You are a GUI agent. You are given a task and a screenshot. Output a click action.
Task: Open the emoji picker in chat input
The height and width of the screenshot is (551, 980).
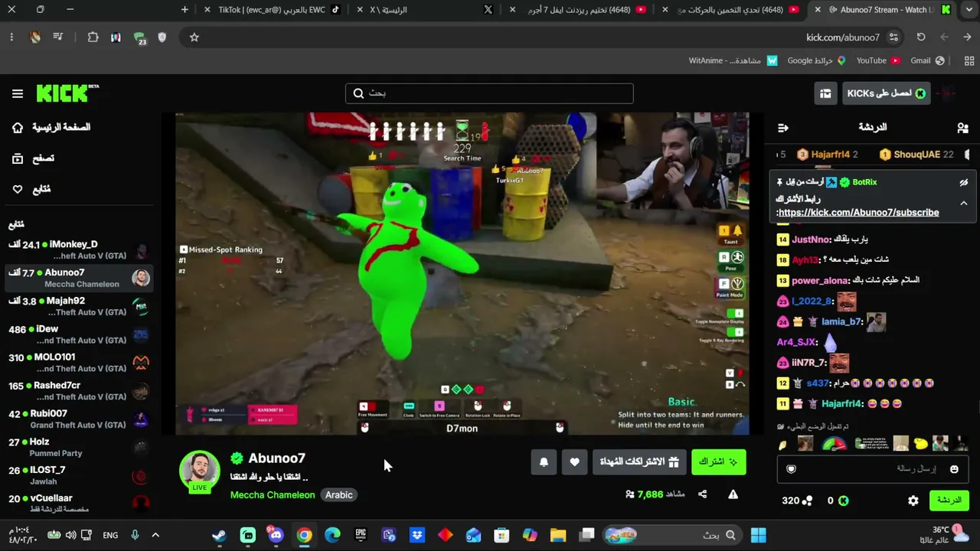[x=954, y=469]
